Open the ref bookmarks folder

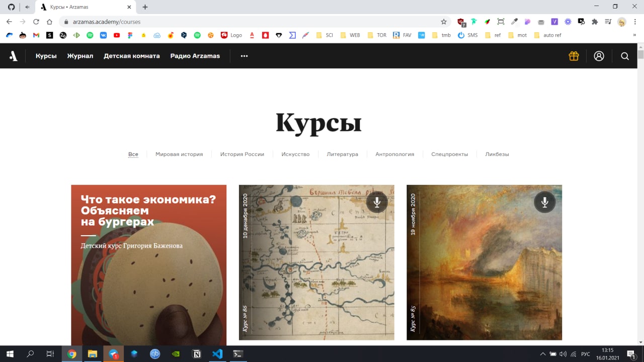point(493,35)
